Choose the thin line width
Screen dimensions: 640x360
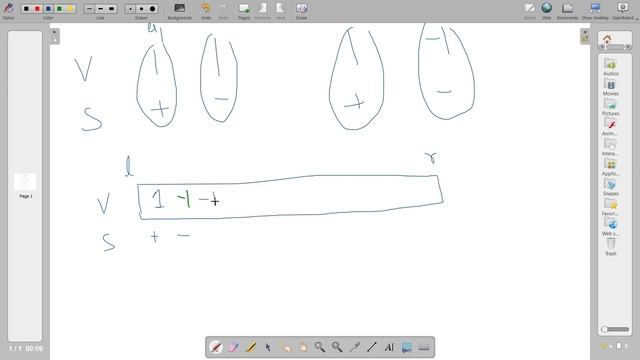(89, 9)
